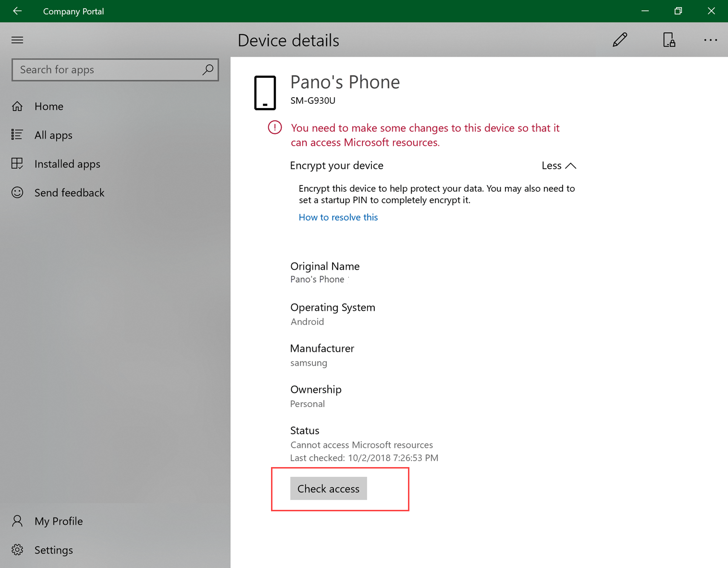The image size is (728, 568).
Task: Click the Settings gear icon
Action: pyautogui.click(x=17, y=550)
